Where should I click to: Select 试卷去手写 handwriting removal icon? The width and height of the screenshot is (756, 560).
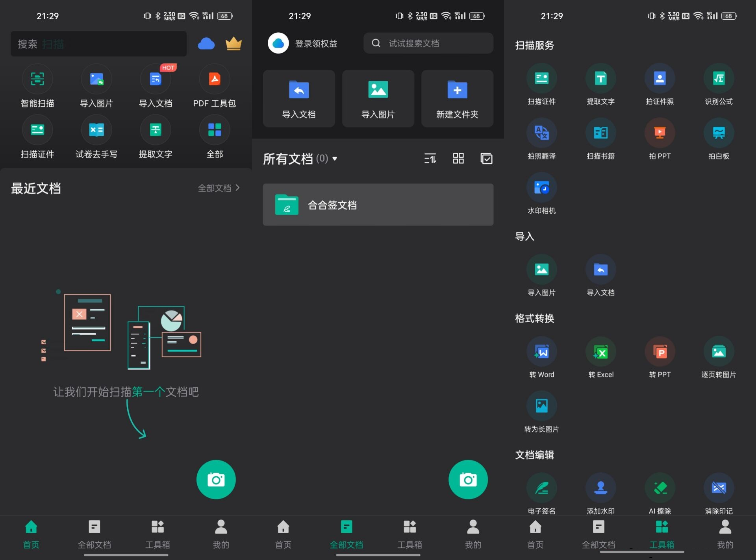(x=96, y=130)
